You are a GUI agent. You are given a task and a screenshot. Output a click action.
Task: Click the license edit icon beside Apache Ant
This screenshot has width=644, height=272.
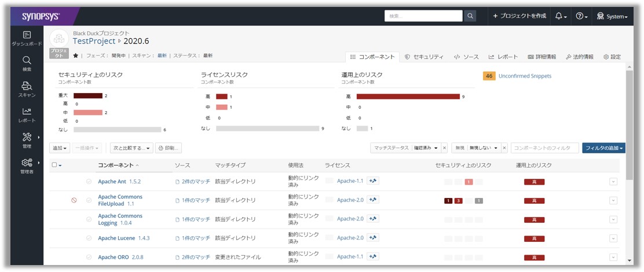click(x=373, y=181)
